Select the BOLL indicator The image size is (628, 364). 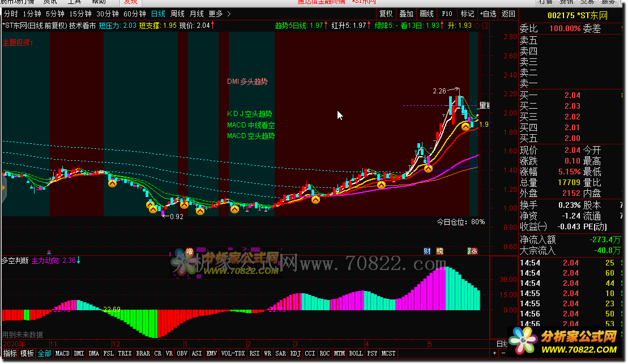[356, 353]
